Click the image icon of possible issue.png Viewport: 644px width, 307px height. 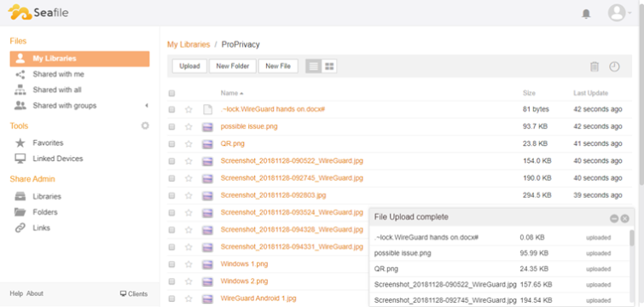tap(207, 127)
